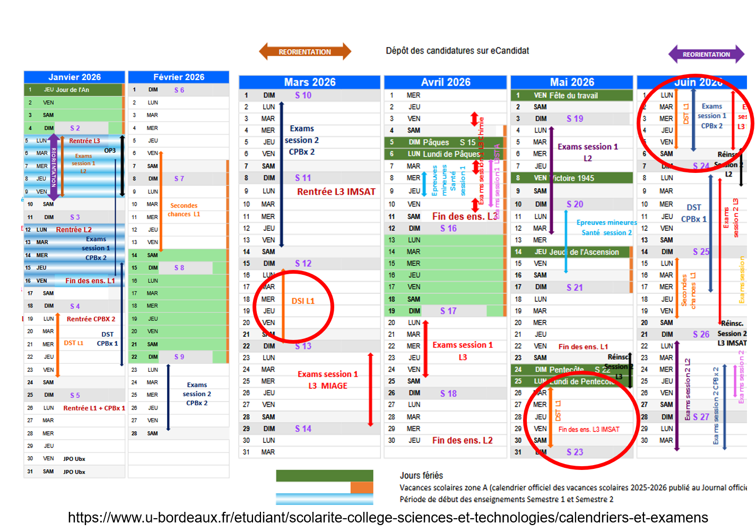Select the Mars 2026 month header

click(310, 82)
